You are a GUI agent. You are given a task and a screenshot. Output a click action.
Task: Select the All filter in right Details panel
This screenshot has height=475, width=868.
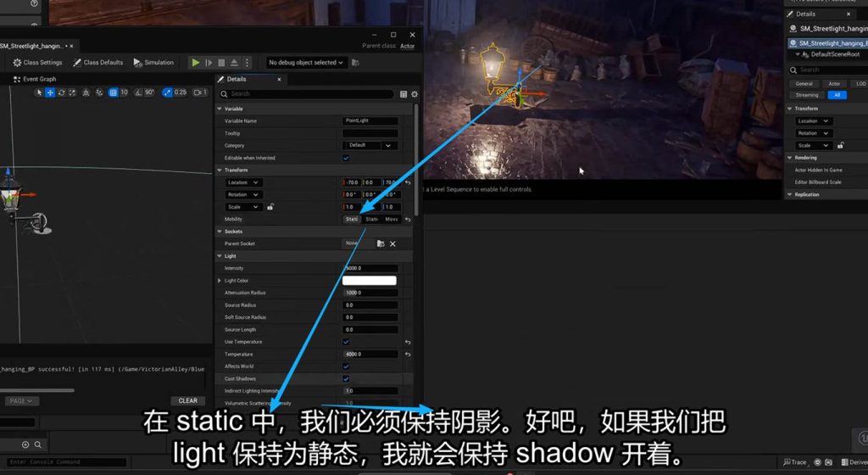coord(838,95)
